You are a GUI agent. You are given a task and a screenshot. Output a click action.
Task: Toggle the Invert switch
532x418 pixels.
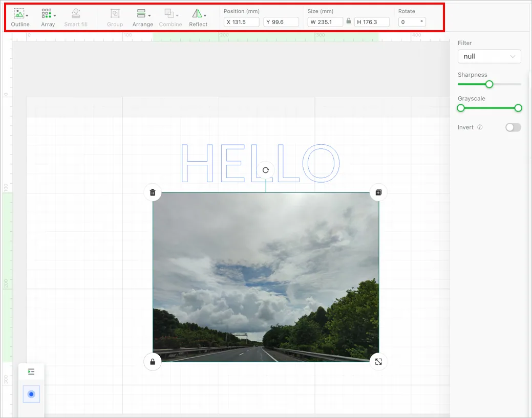[513, 127]
